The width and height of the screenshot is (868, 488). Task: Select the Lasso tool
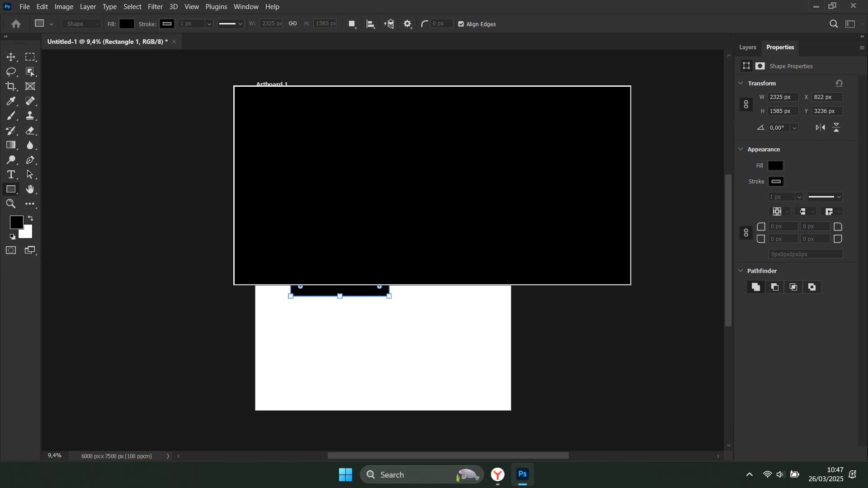[11, 72]
